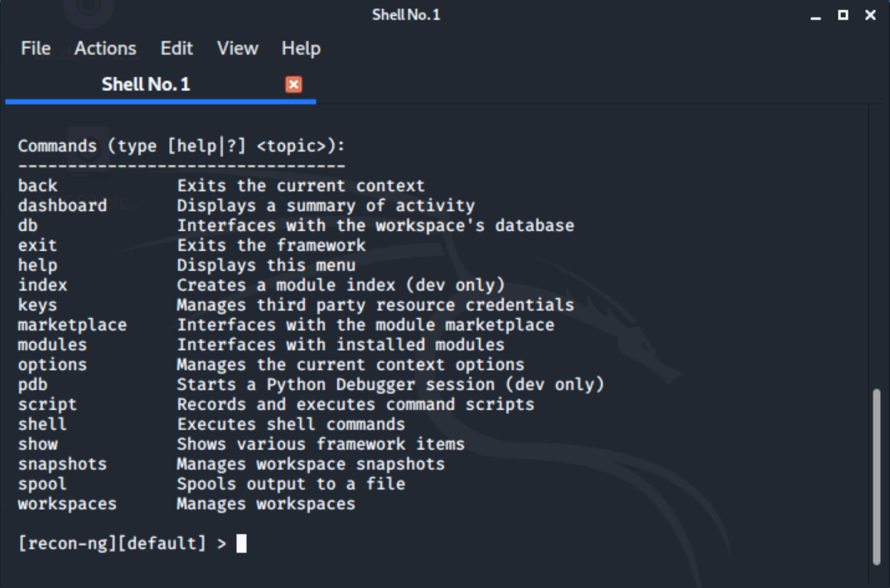Click 'Starts a Python Debugger session' text
This screenshot has height=588, width=890.
(x=336, y=384)
